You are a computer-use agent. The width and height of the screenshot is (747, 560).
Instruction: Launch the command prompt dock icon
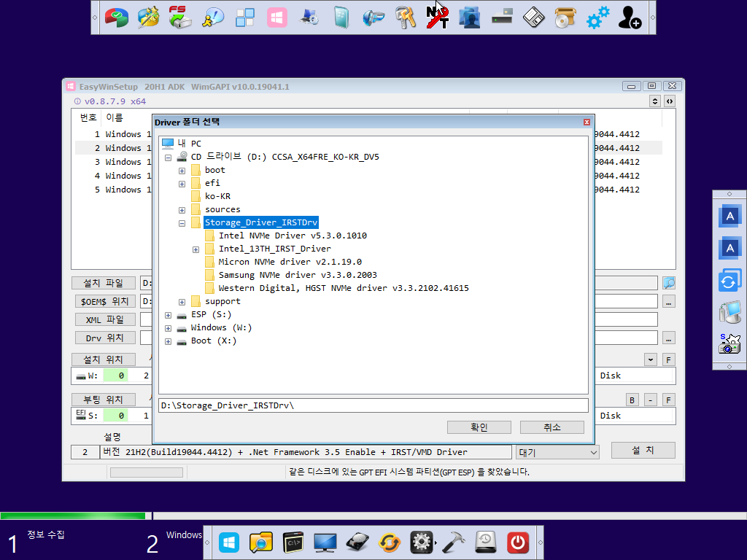[293, 542]
